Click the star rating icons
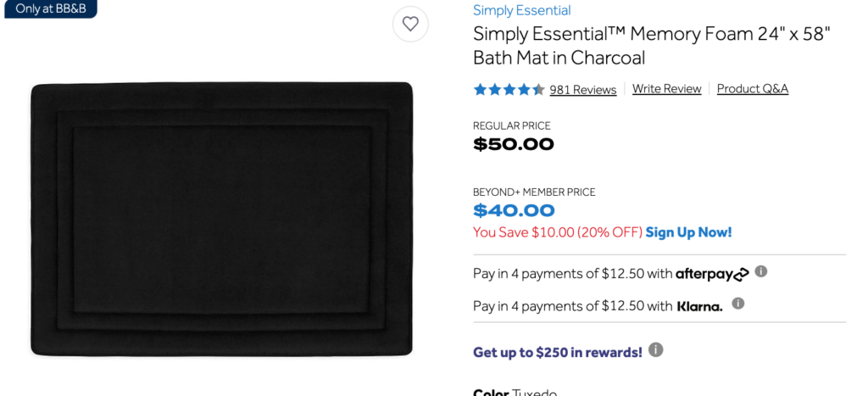 [509, 89]
